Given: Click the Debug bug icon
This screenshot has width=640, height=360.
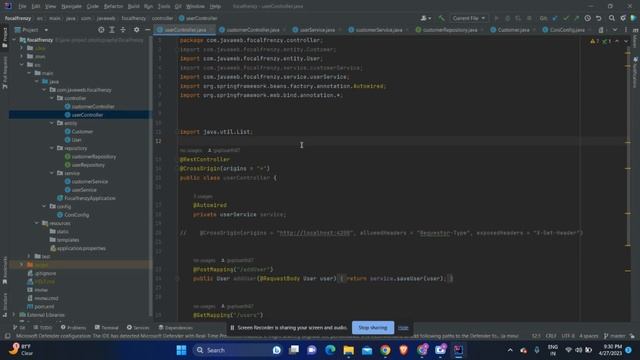Looking at the screenshot, I should click(507, 18).
